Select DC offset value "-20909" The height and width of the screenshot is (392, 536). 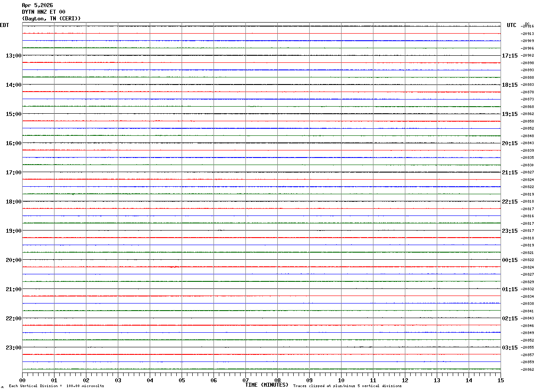click(x=527, y=41)
